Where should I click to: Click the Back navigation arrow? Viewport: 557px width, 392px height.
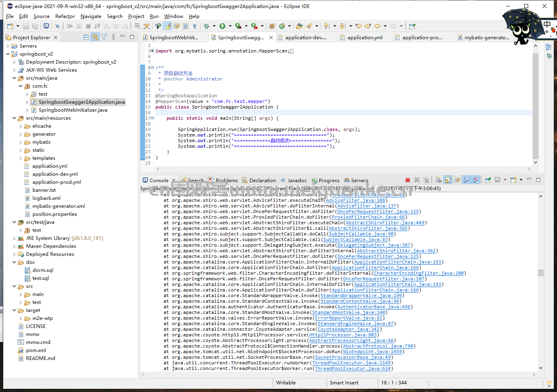pos(377,26)
